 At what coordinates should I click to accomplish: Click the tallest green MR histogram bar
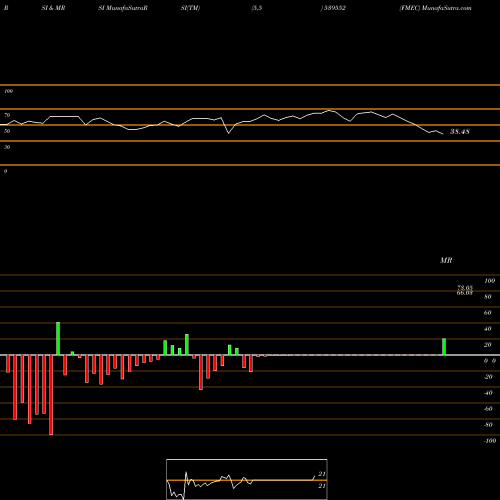point(58,339)
